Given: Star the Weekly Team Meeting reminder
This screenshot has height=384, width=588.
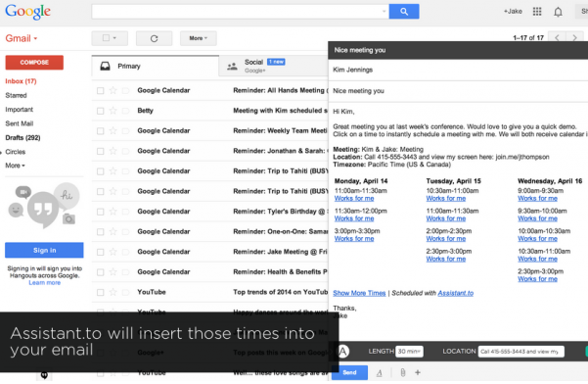Looking at the screenshot, I should pos(113,131).
